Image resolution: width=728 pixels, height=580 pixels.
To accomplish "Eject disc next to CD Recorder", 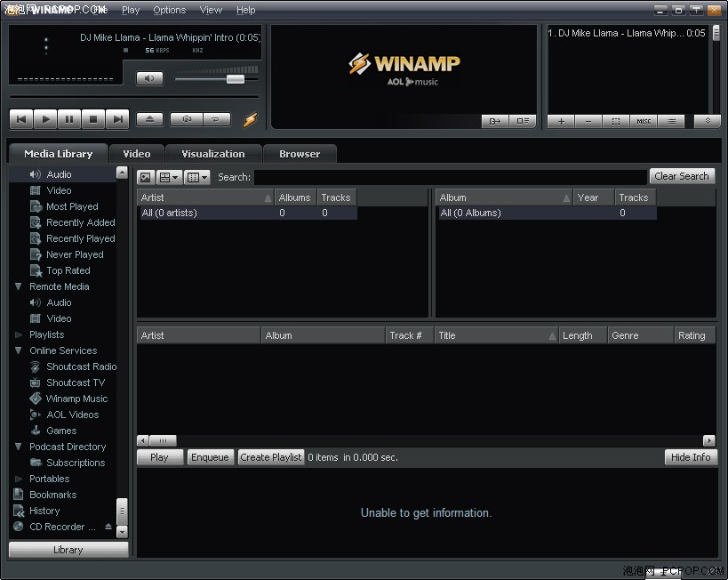I will (108, 527).
